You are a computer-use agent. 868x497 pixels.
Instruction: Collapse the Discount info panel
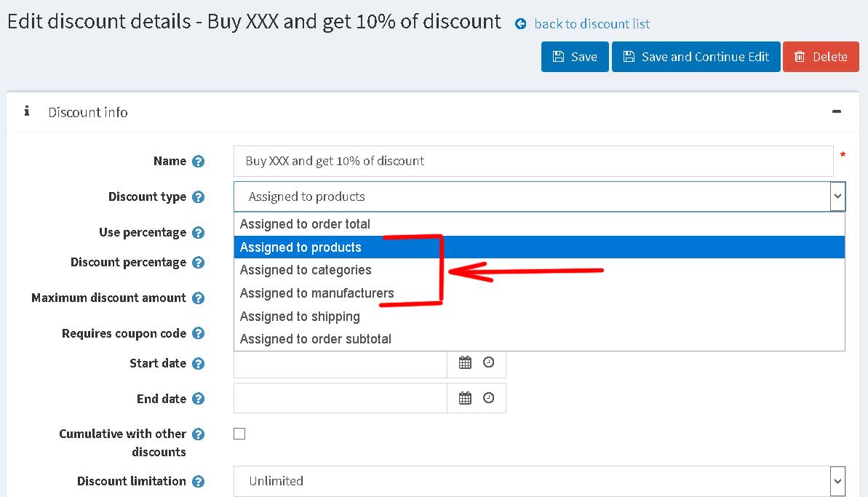(837, 112)
